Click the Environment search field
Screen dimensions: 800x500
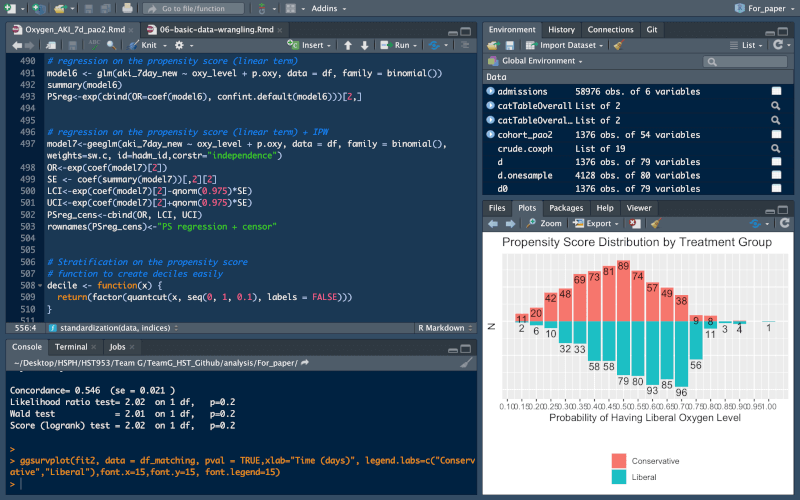745,61
